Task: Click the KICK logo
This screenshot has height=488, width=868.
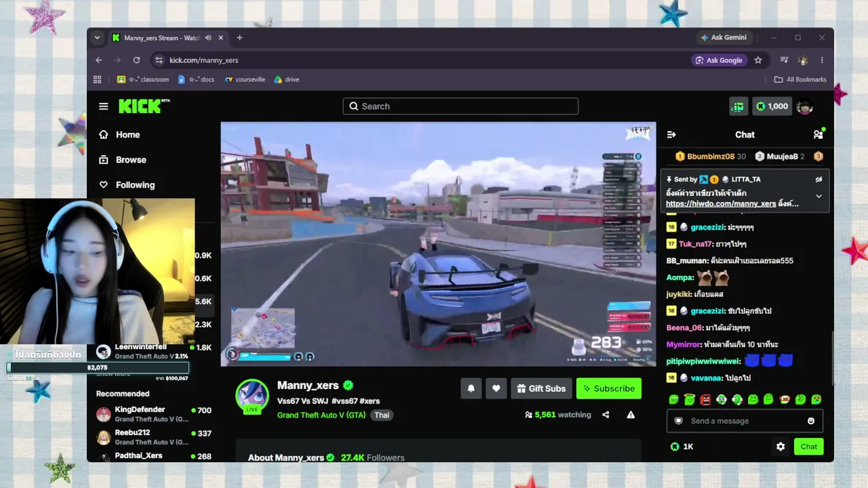Action: [x=144, y=106]
